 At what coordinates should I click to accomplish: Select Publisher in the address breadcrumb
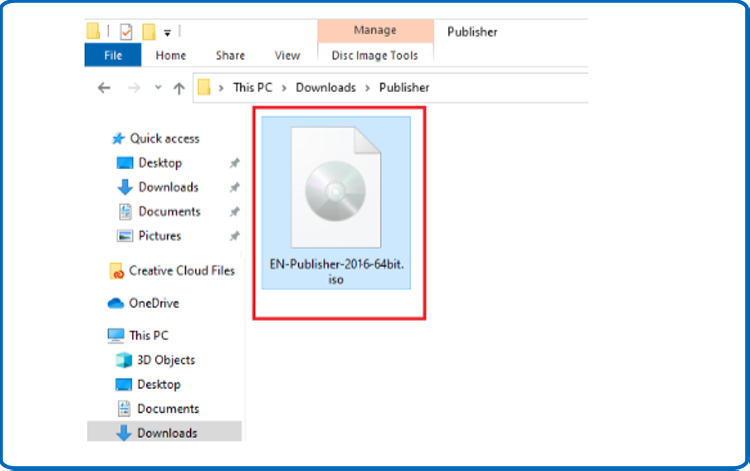pos(404,88)
